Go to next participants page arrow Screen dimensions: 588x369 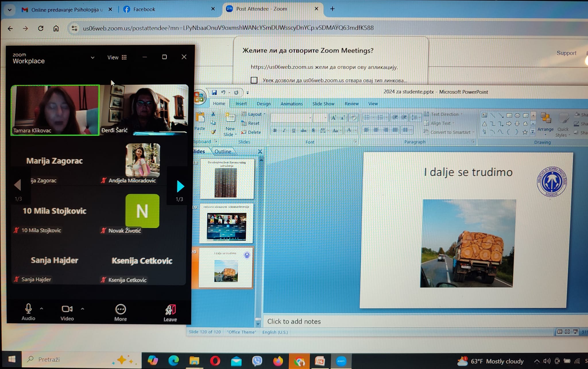click(x=180, y=186)
